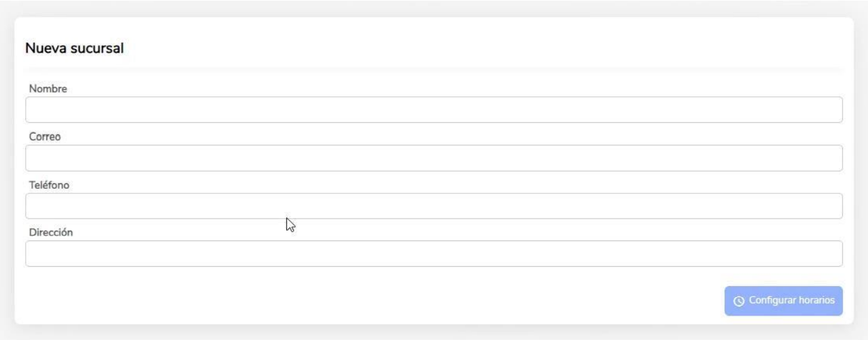Viewport: 868px width, 340px height.
Task: Click the Dirección label text
Action: pos(51,233)
